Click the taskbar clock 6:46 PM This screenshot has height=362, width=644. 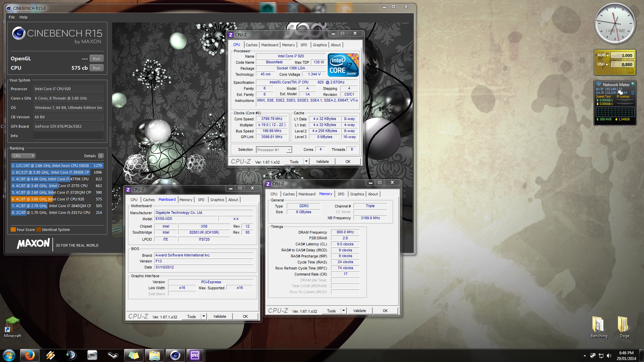coord(626,356)
